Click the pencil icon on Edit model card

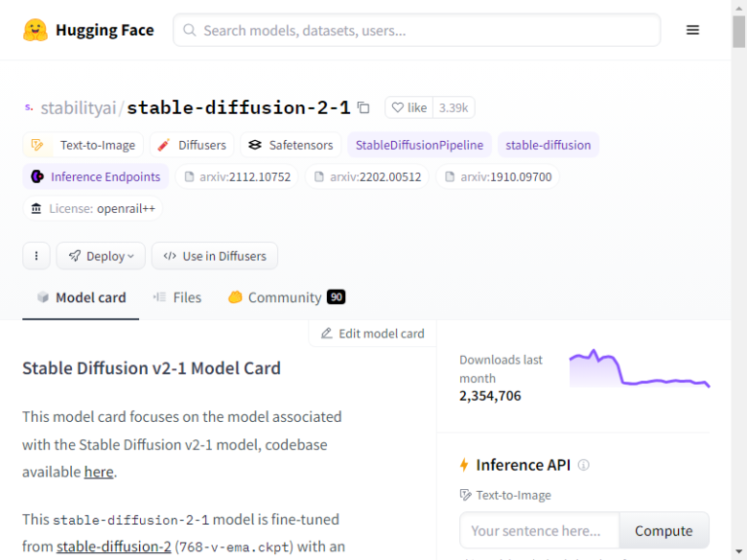click(327, 333)
